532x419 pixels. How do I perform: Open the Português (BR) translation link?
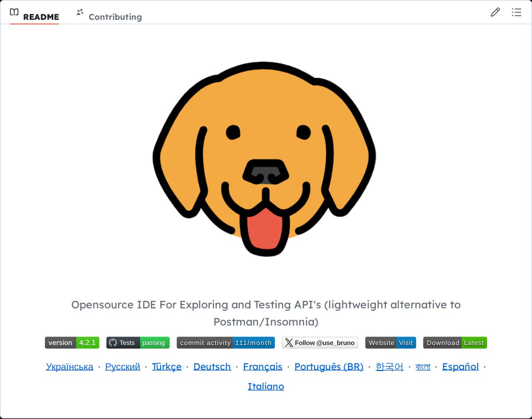coord(329,367)
